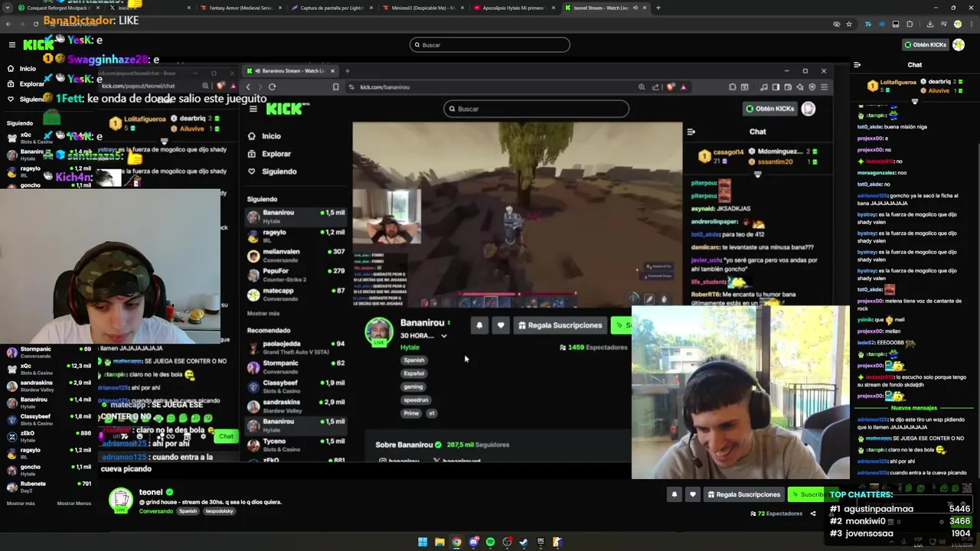Screen dimensions: 980x551
Task: Open profile avatar in Bananirou window
Action: [x=808, y=109]
